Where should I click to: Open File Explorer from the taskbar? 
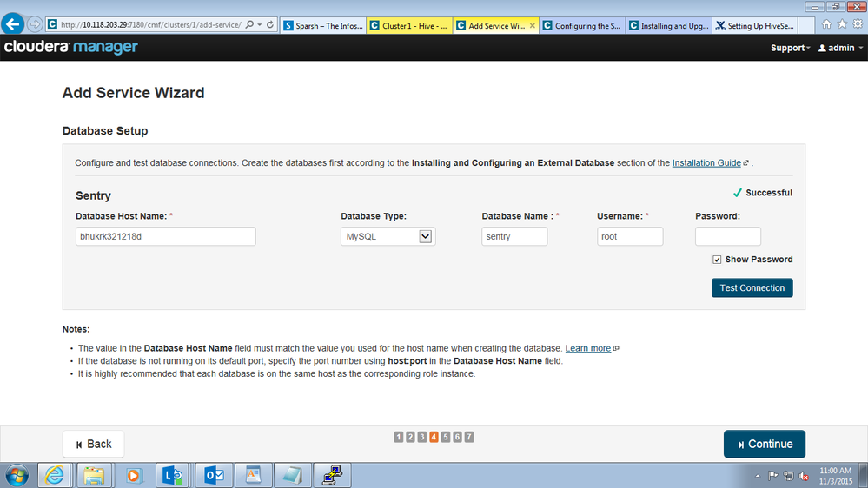coord(94,475)
